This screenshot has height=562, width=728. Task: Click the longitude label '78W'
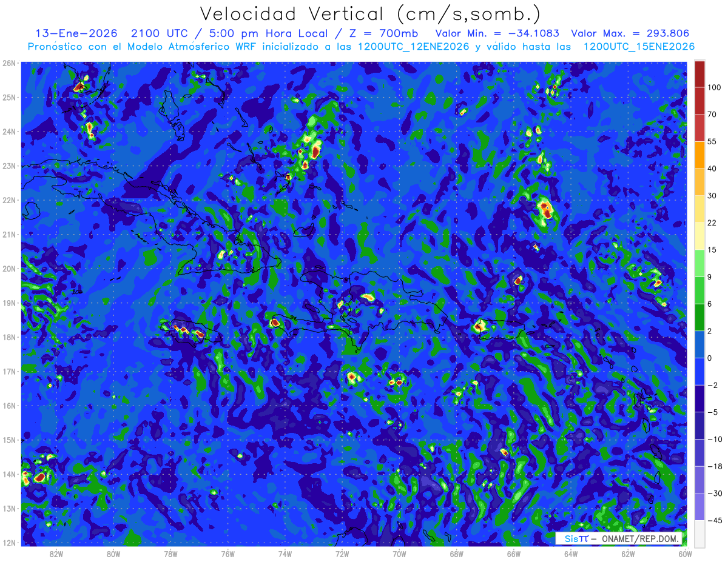click(x=170, y=554)
